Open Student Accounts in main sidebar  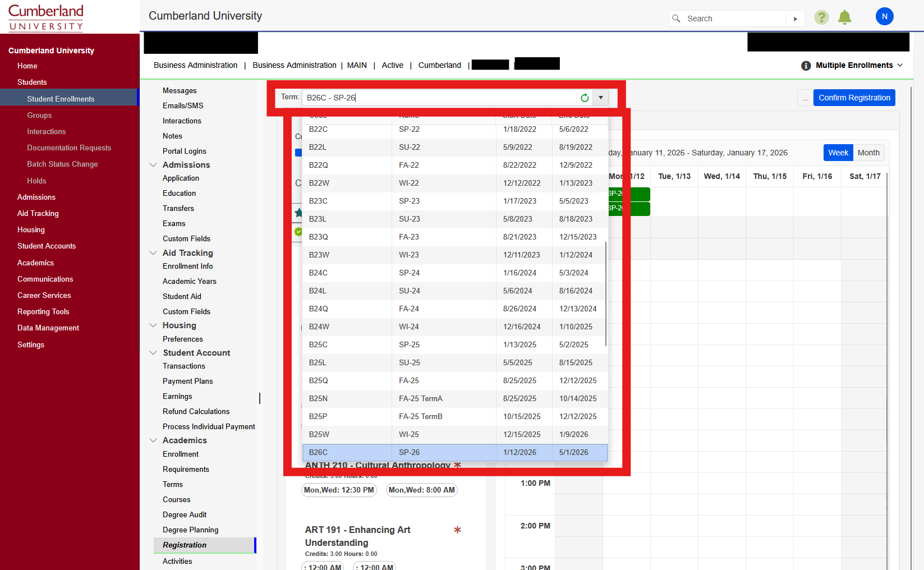47,246
